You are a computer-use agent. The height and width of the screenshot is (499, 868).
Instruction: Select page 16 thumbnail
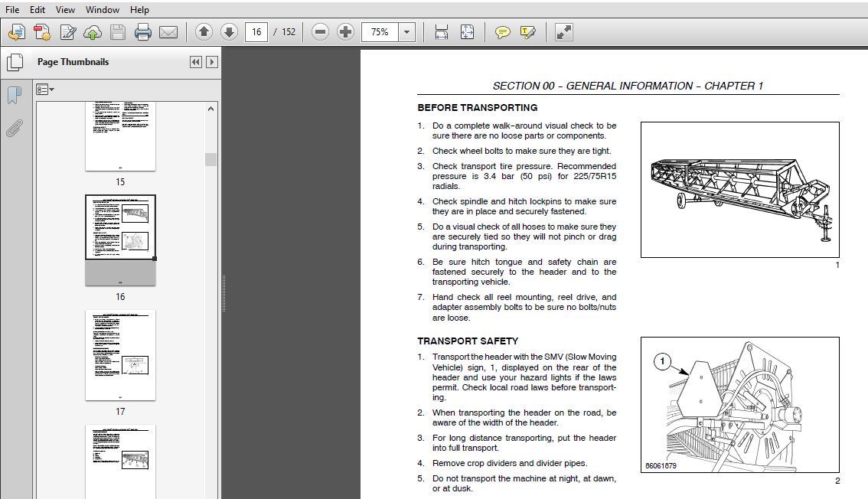120,240
